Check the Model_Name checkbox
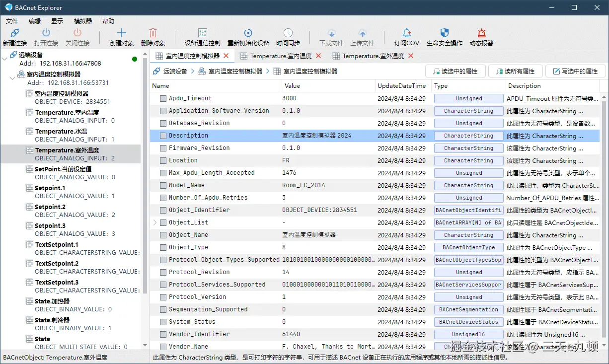This screenshot has width=609, height=364. (163, 185)
